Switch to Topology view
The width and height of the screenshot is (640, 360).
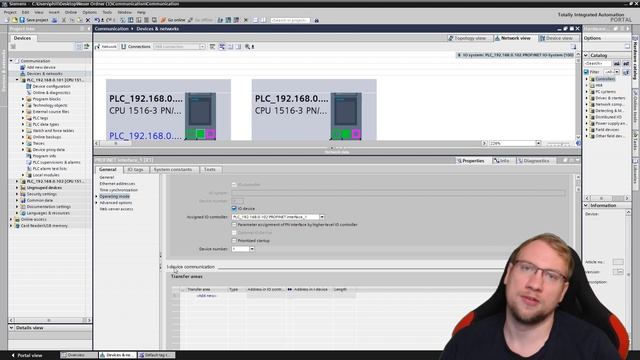tap(467, 38)
